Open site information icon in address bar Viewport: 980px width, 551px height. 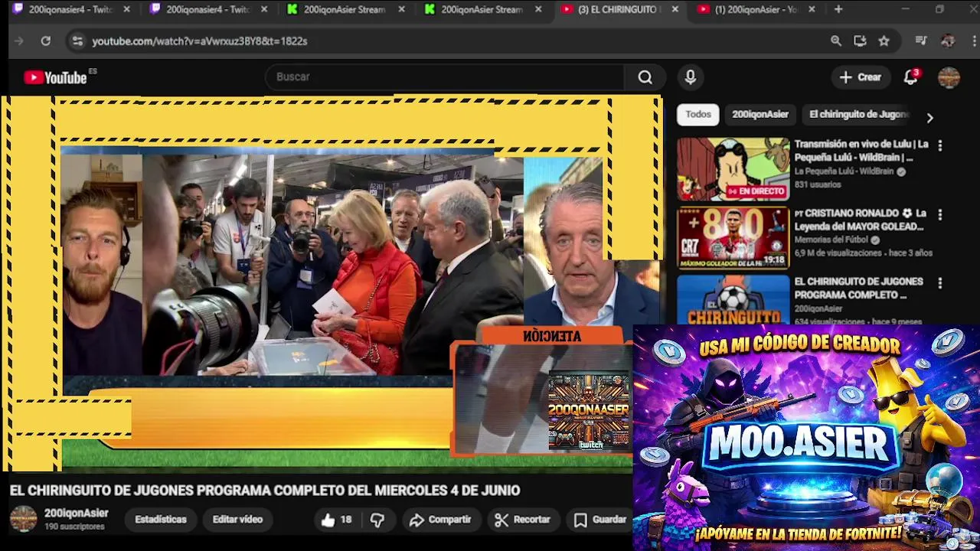(77, 41)
